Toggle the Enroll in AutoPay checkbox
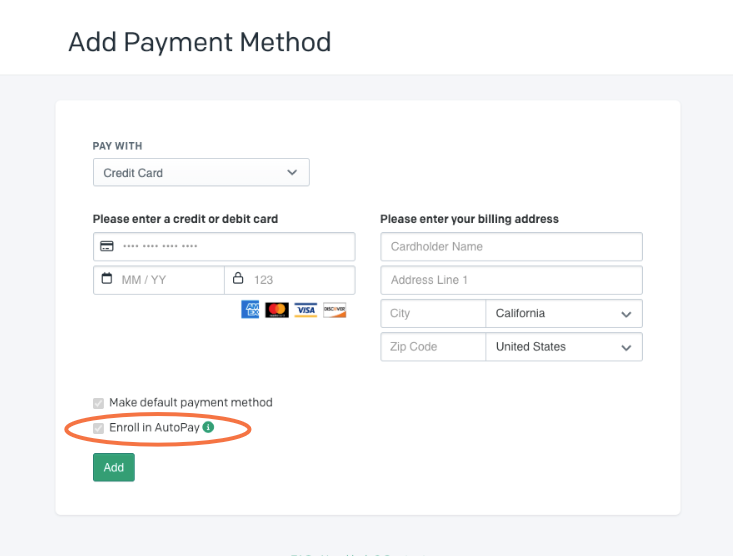The image size is (733, 556). point(98,428)
